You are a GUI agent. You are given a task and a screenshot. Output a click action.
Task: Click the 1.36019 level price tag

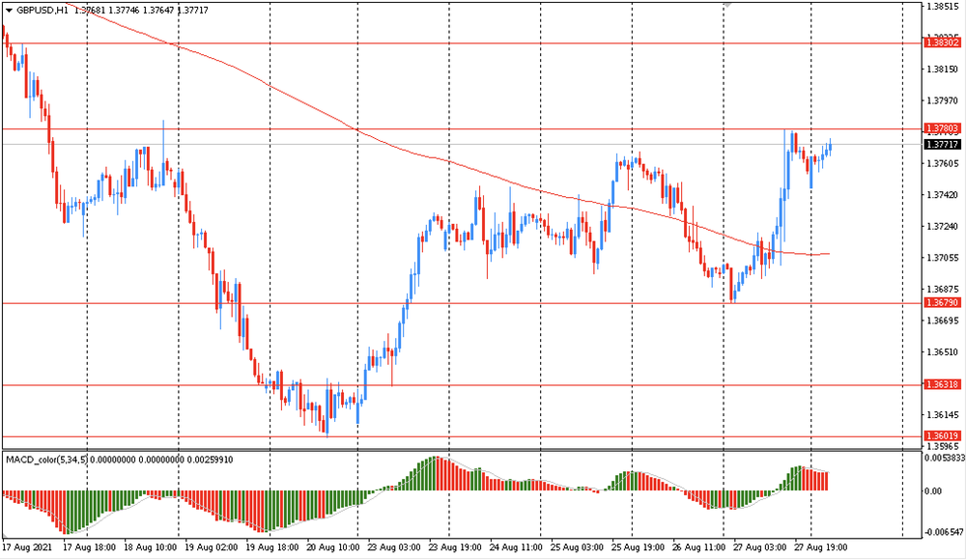click(x=942, y=435)
